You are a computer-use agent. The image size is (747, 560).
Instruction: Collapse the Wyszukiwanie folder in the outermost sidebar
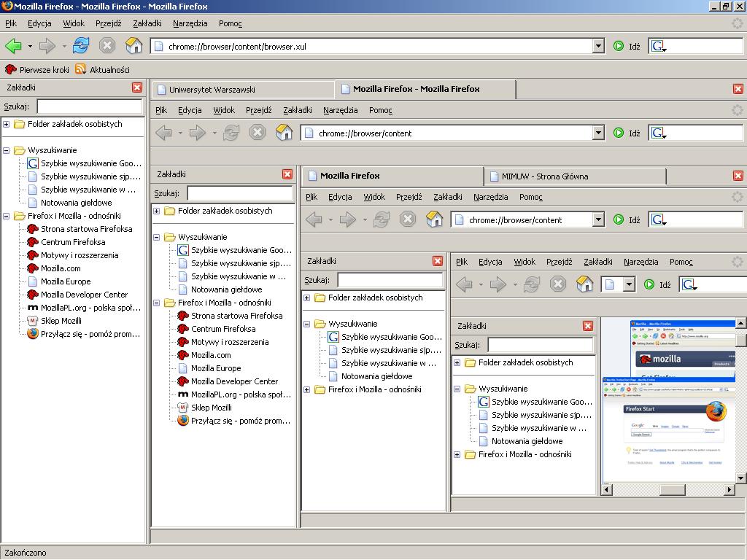(x=6, y=150)
